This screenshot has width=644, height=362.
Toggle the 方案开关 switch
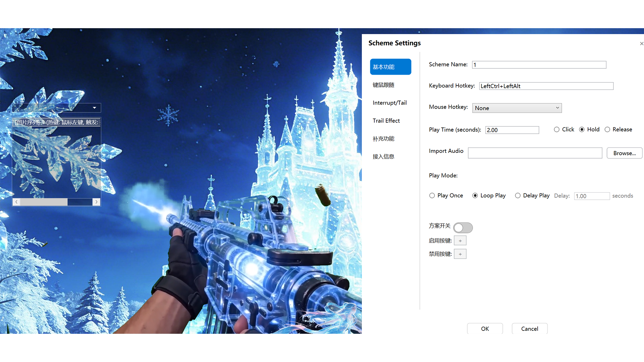pyautogui.click(x=463, y=228)
